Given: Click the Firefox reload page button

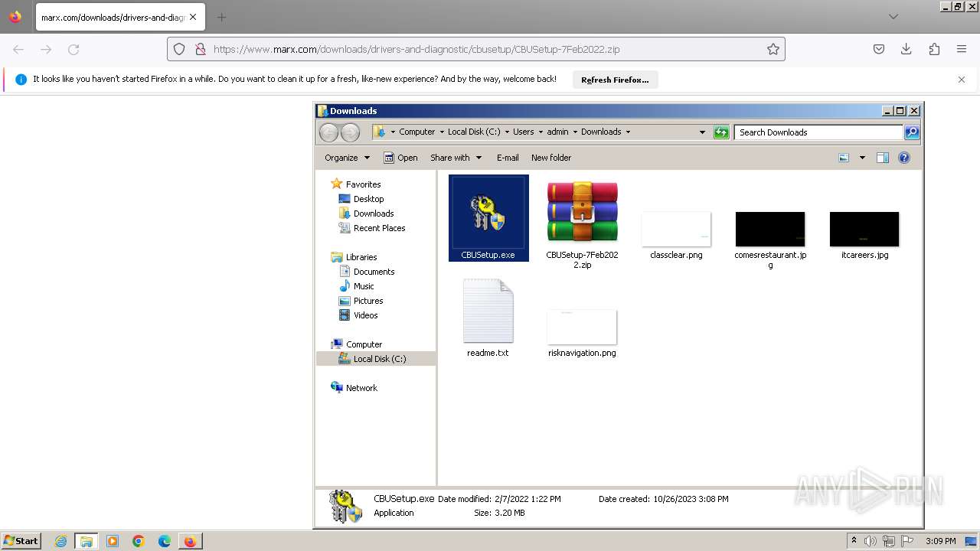Looking at the screenshot, I should pos(73,49).
